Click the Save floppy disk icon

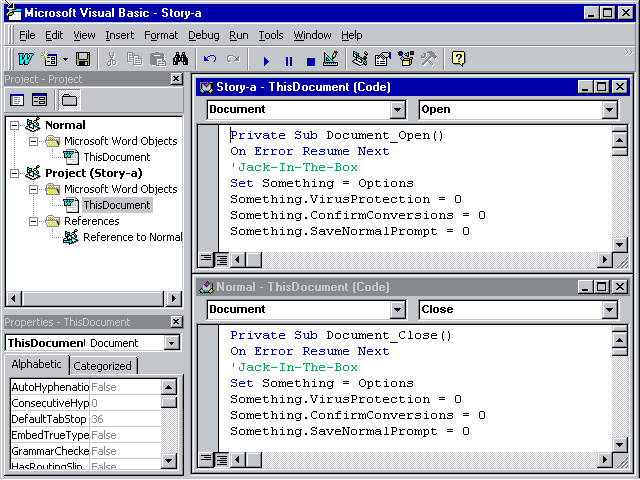pos(83,59)
